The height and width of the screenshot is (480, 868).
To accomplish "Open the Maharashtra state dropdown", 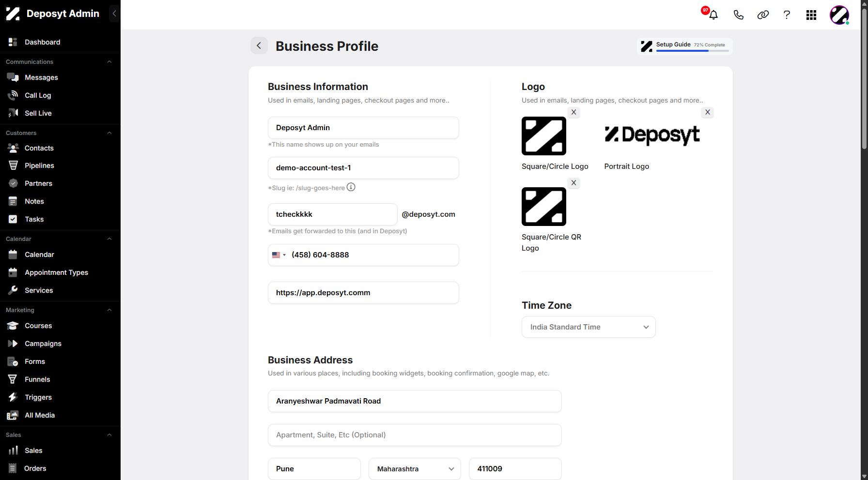I will (415, 469).
